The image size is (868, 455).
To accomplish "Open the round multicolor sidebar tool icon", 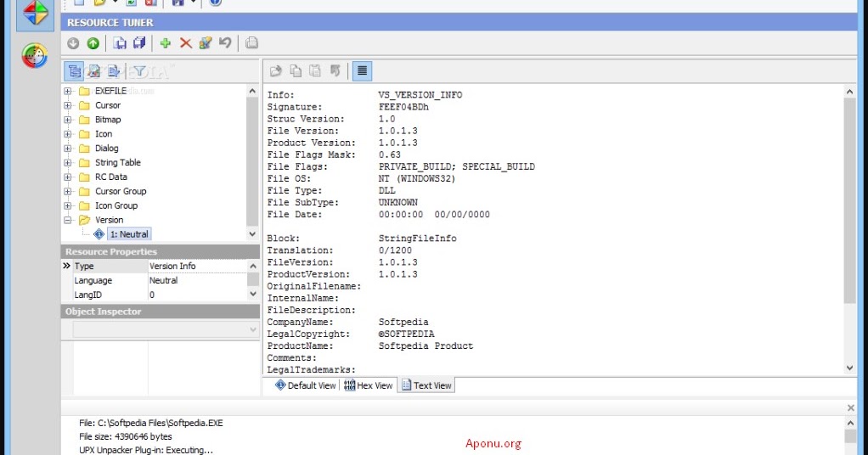I will click(34, 55).
